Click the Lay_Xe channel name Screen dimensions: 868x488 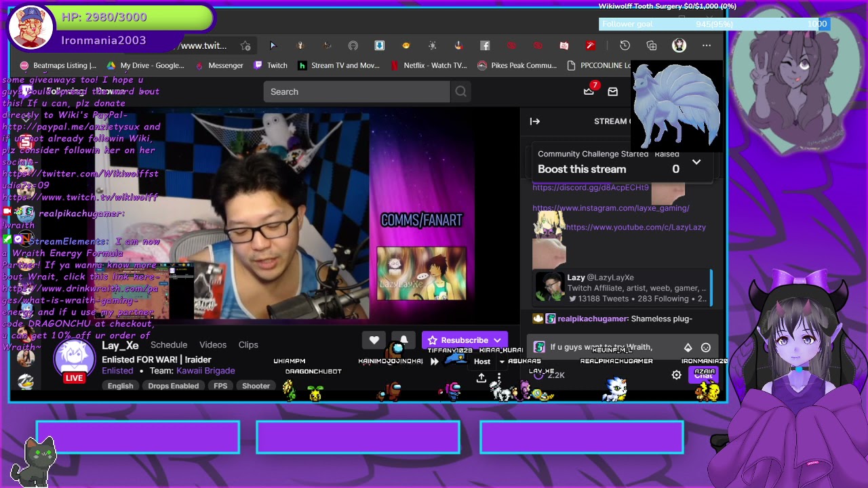pyautogui.click(x=120, y=346)
